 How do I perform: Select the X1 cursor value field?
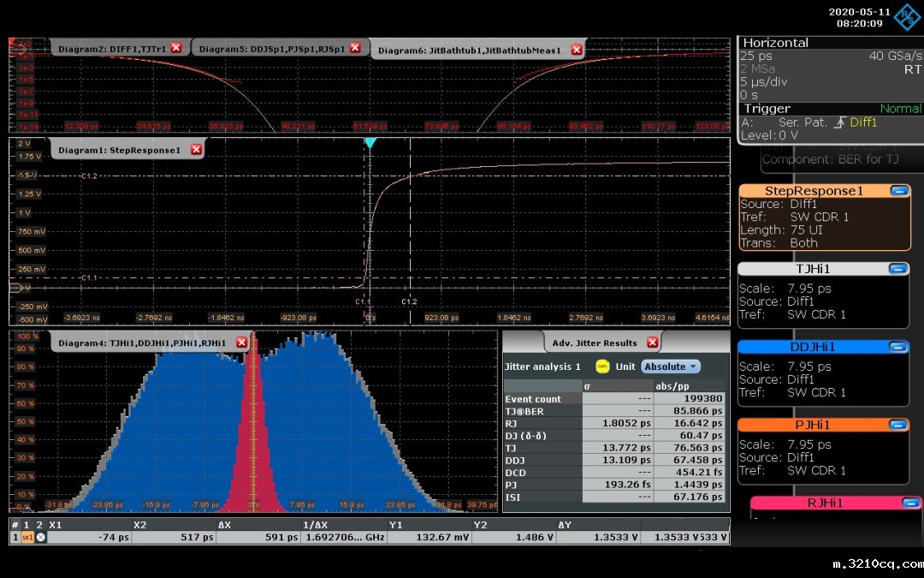click(90, 537)
